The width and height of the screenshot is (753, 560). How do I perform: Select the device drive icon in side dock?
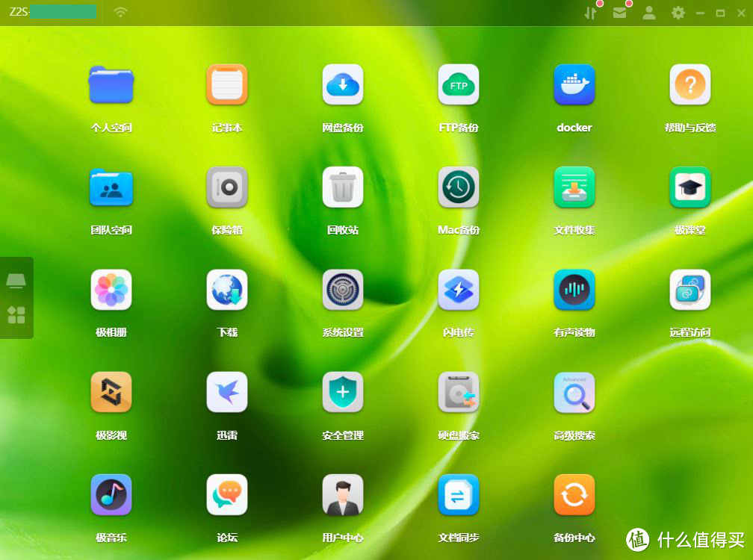pyautogui.click(x=16, y=280)
